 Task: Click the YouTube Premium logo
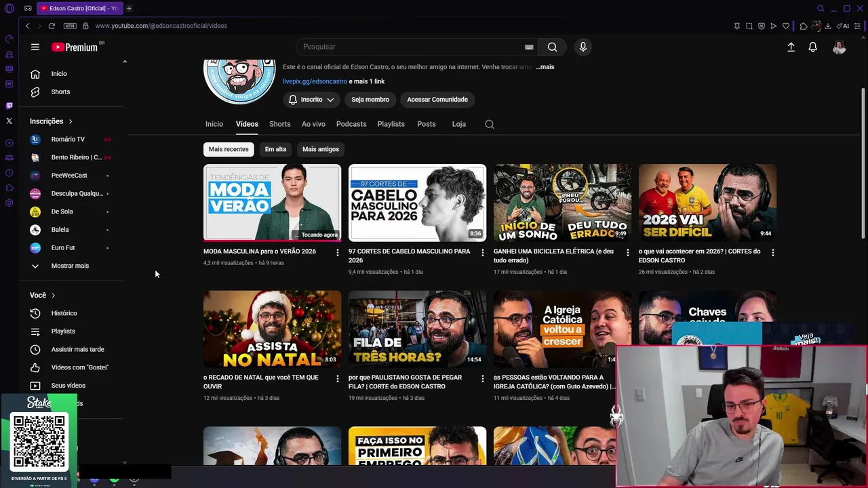75,47
